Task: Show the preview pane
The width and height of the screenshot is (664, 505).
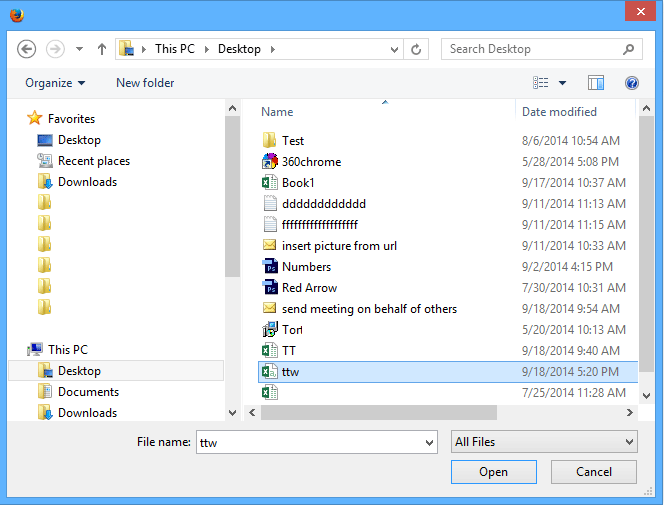Action: tap(595, 83)
